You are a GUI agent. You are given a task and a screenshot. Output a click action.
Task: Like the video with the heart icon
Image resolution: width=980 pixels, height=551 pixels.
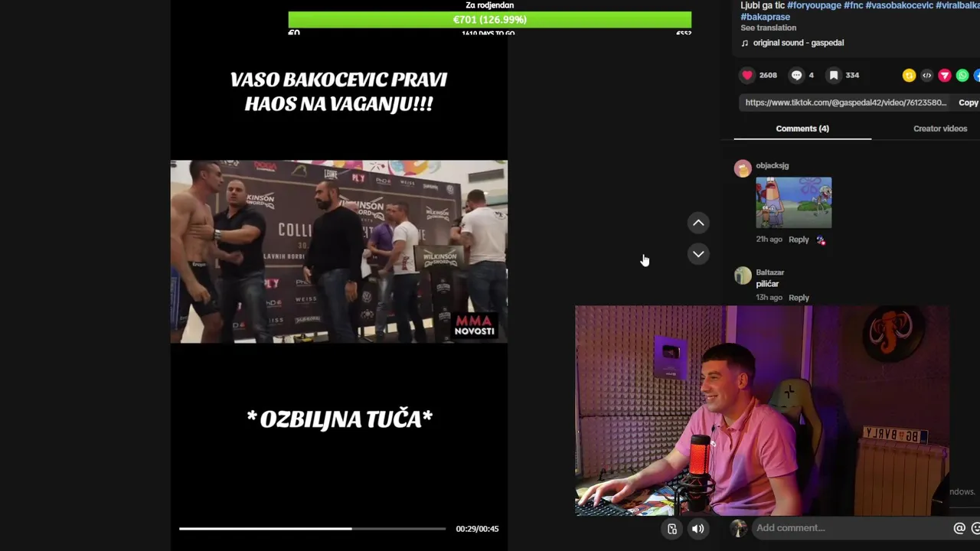point(747,75)
